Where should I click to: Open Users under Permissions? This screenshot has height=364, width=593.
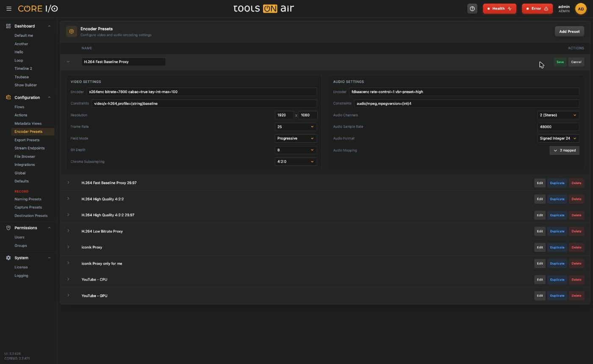tap(19, 237)
